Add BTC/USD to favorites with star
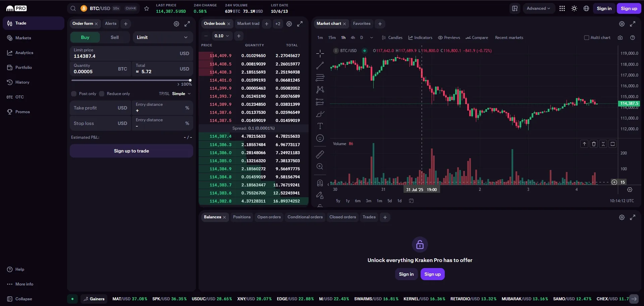644x306 pixels. click(x=147, y=8)
